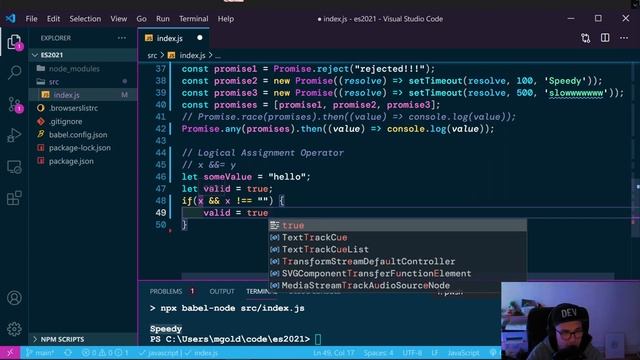Click the index.js breadcrumb segment
Image resolution: width=640 pixels, height=360 pixels.
(187, 55)
